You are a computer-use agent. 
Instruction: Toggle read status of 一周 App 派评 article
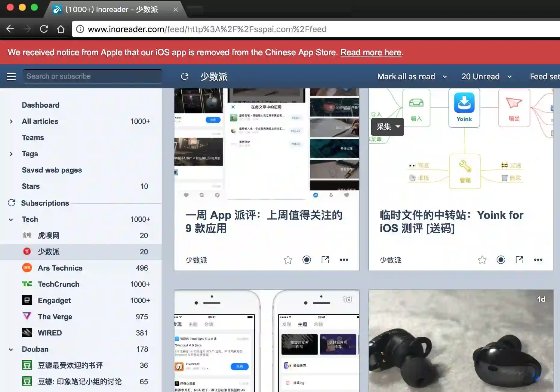(306, 260)
